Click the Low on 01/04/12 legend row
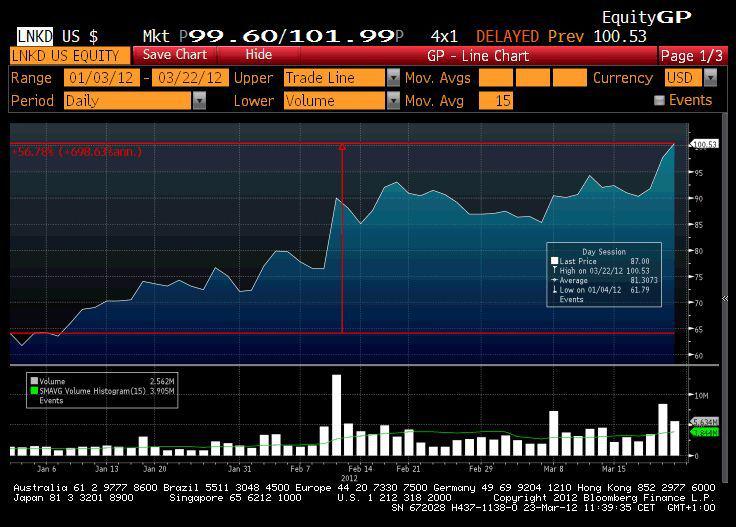 pyautogui.click(x=601, y=290)
